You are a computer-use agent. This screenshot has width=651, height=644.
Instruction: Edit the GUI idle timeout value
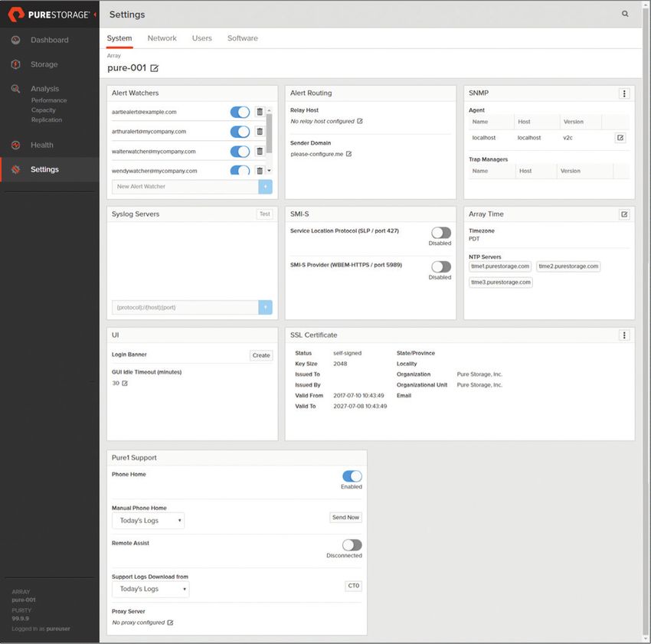(125, 383)
